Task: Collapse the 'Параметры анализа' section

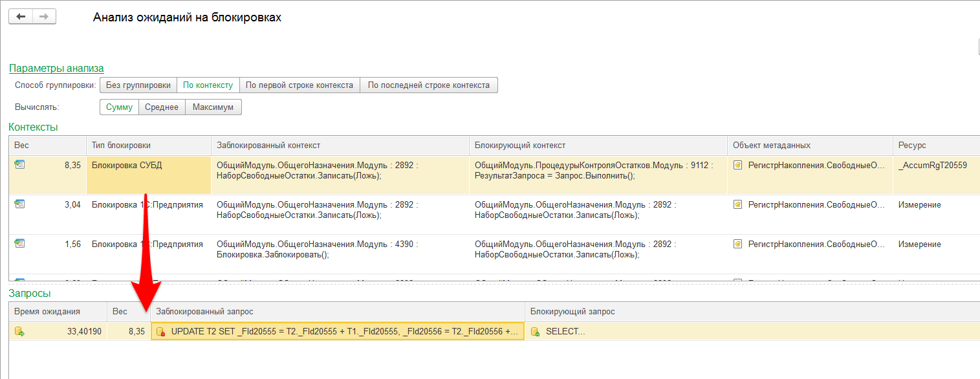Action: tap(56, 69)
